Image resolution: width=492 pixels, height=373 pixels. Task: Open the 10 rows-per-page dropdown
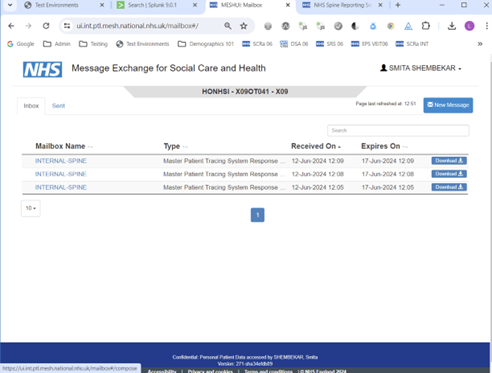click(x=31, y=208)
